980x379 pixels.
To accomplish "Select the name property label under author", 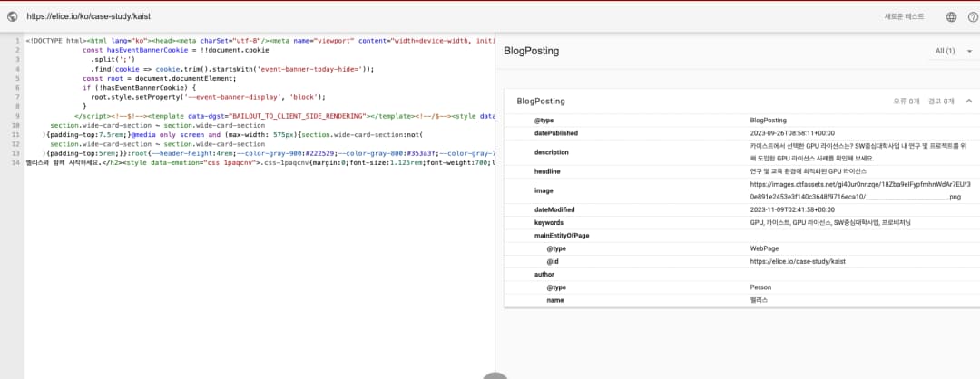I will (555, 300).
